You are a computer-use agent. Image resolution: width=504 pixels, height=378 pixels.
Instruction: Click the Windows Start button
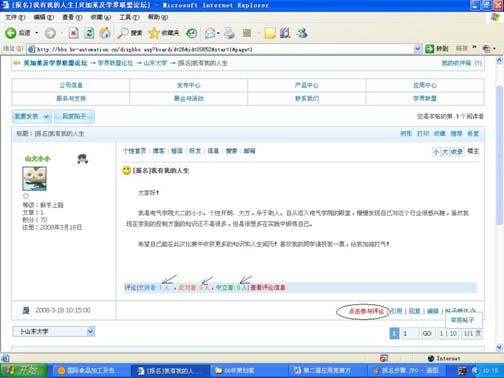[24, 370]
